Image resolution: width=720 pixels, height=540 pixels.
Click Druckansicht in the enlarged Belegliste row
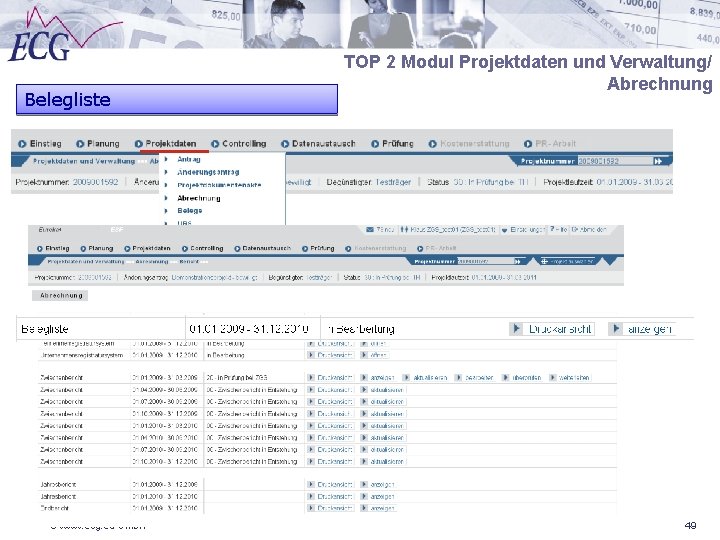pos(553,329)
